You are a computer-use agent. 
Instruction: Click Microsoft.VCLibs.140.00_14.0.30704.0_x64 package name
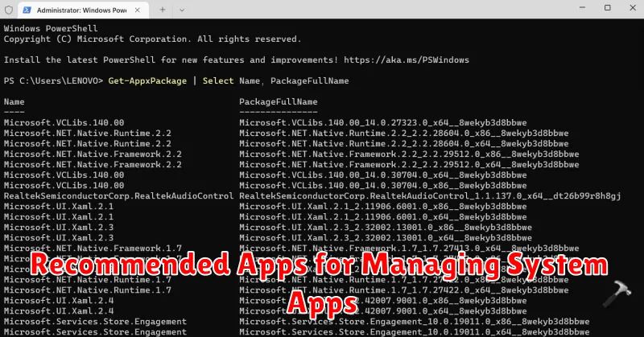coord(383,175)
